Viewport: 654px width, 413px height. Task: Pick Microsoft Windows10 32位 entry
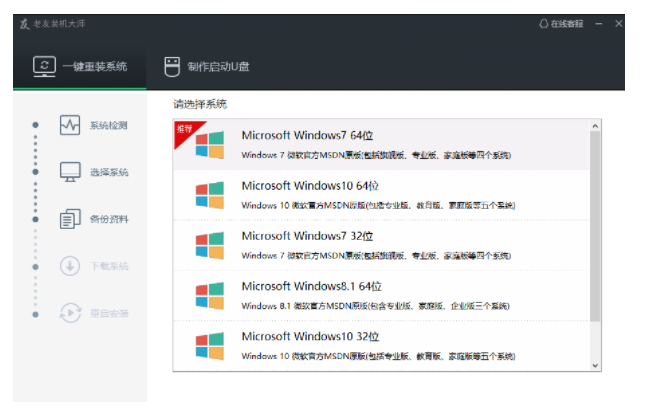pyautogui.click(x=381, y=345)
